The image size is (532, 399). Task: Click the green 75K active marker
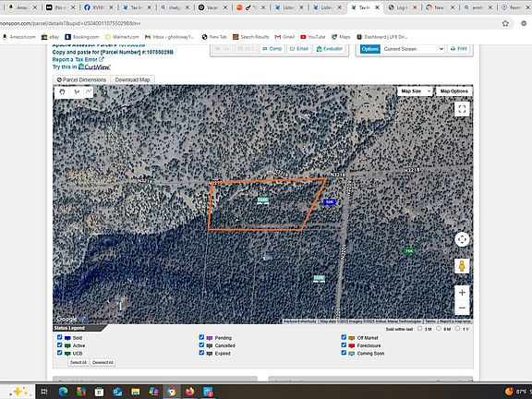tap(408, 251)
